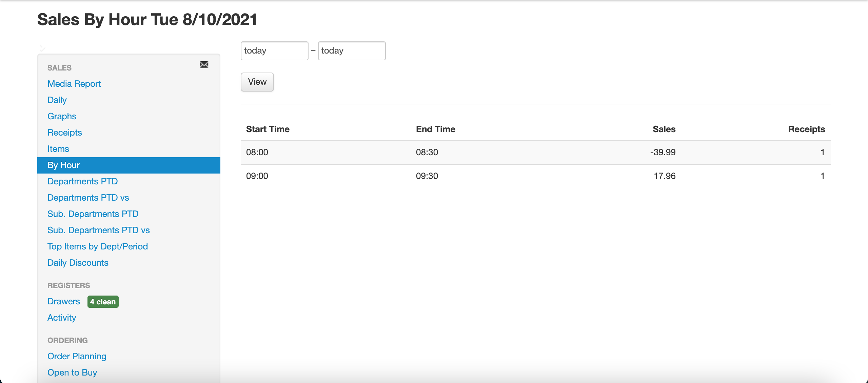
Task: Click the green 4 clean badge
Action: (x=103, y=302)
